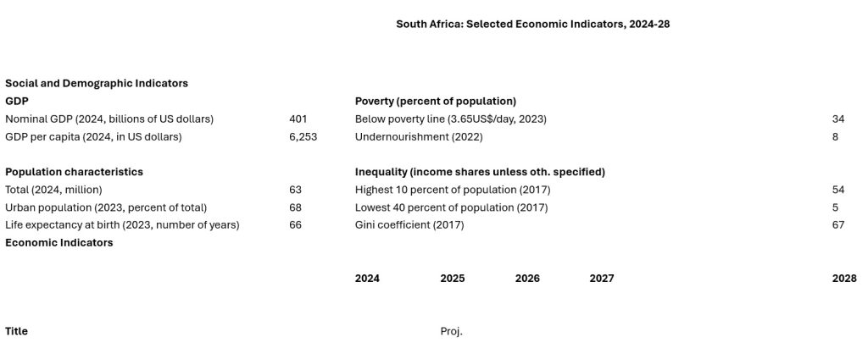Screen dimensions: 868x359
Task: Click the Below poverty line row label
Action: coord(450,119)
